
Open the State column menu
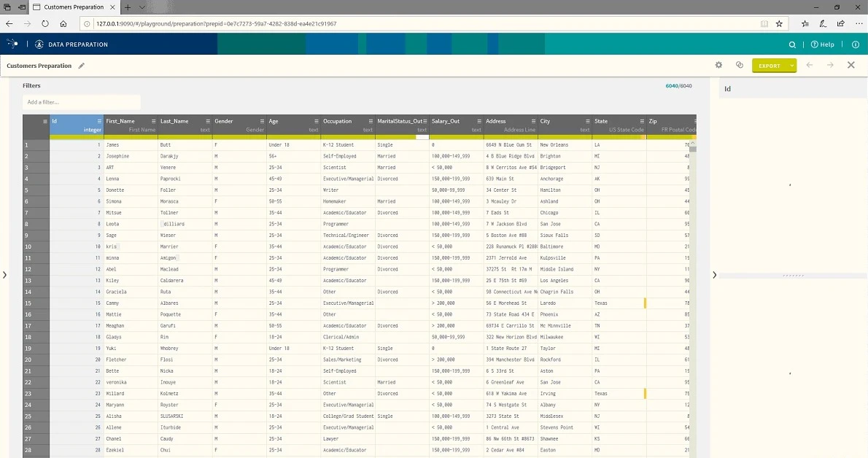pyautogui.click(x=642, y=121)
